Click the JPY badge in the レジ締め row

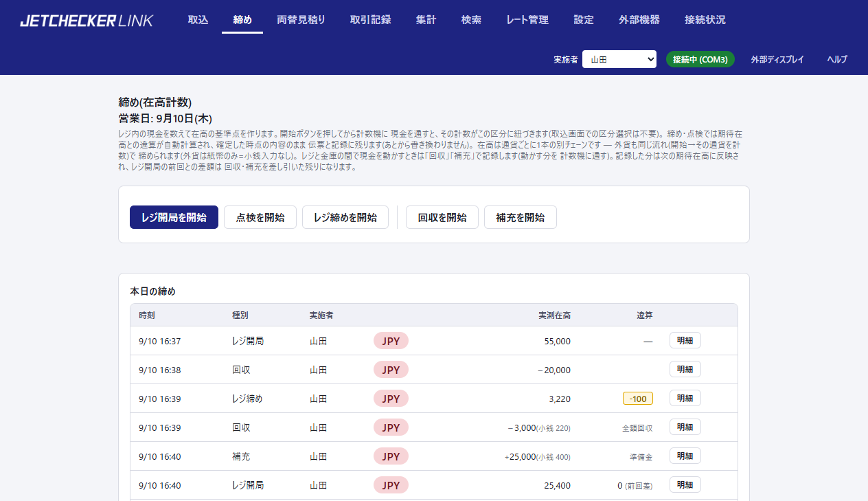(x=391, y=399)
